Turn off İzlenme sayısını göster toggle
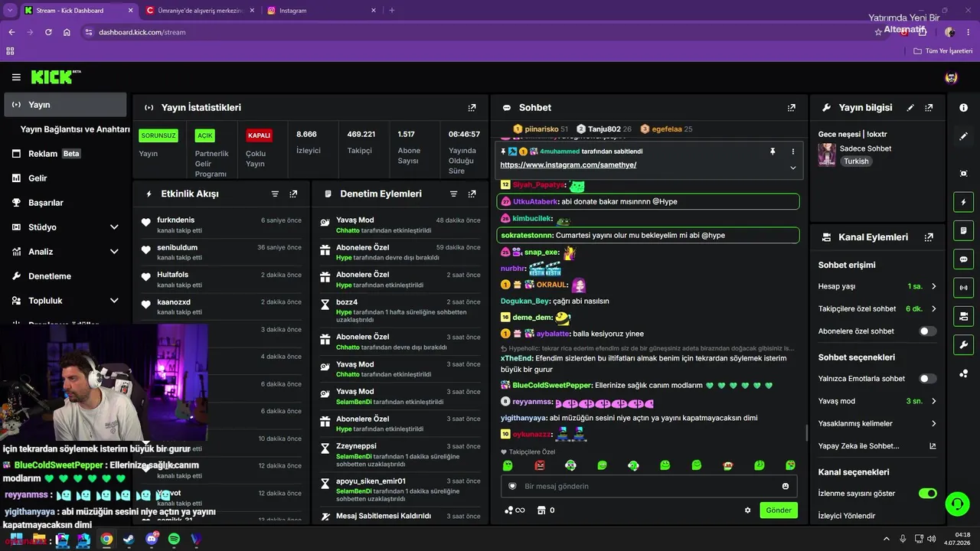 [927, 493]
